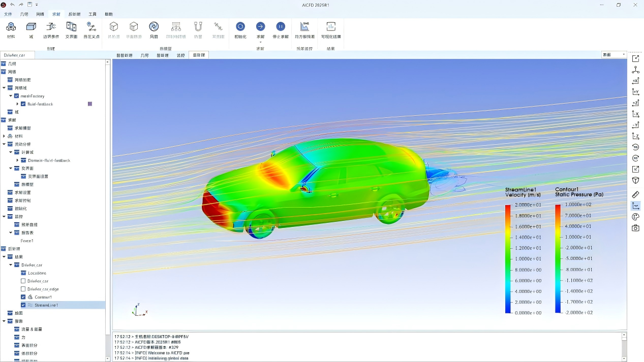
Task: Click the fan (风扇) model ribbon icon
Action: click(154, 26)
